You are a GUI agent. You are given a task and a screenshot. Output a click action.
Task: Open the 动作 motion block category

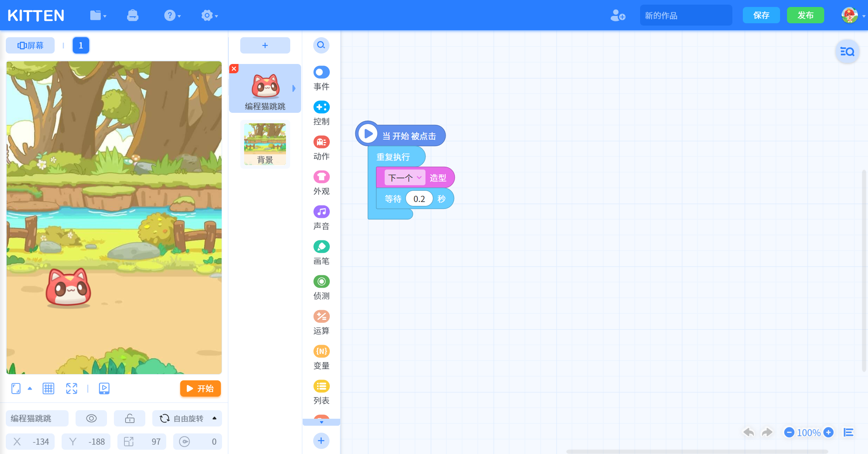point(321,148)
